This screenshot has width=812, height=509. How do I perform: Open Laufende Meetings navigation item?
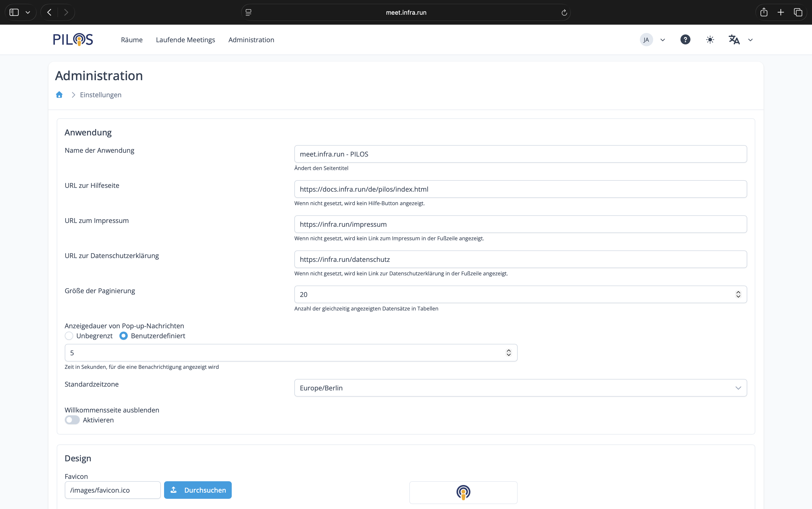(x=185, y=40)
